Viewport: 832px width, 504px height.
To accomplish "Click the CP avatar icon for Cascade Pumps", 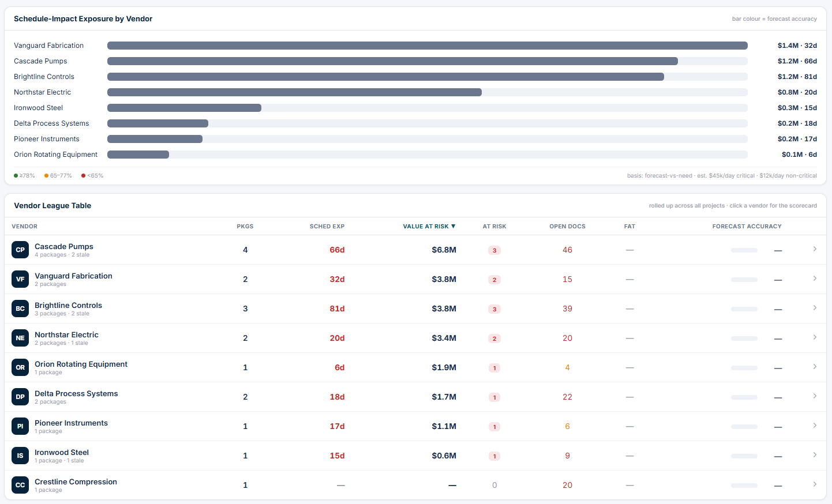I will pyautogui.click(x=20, y=250).
